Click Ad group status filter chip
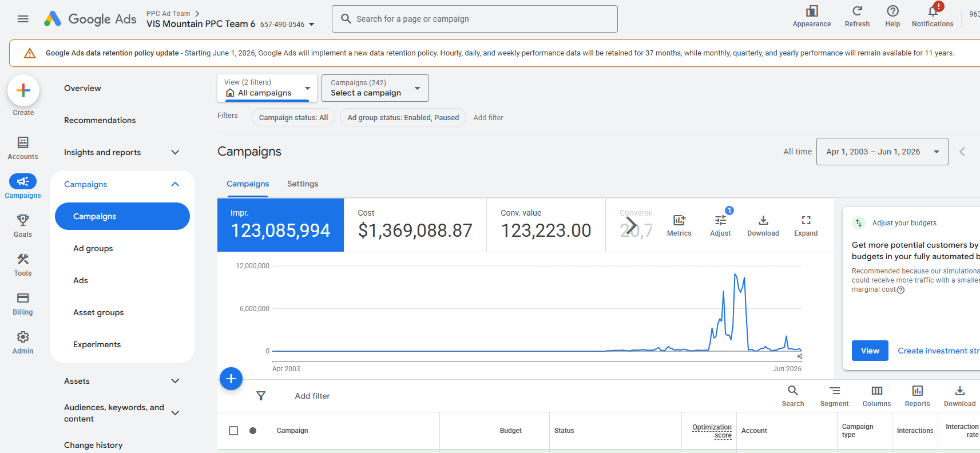Viewport: 980px width, 453px height. (x=403, y=117)
